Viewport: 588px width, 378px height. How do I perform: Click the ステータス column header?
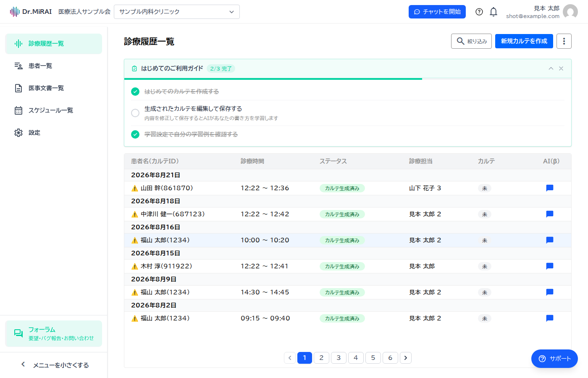point(333,161)
